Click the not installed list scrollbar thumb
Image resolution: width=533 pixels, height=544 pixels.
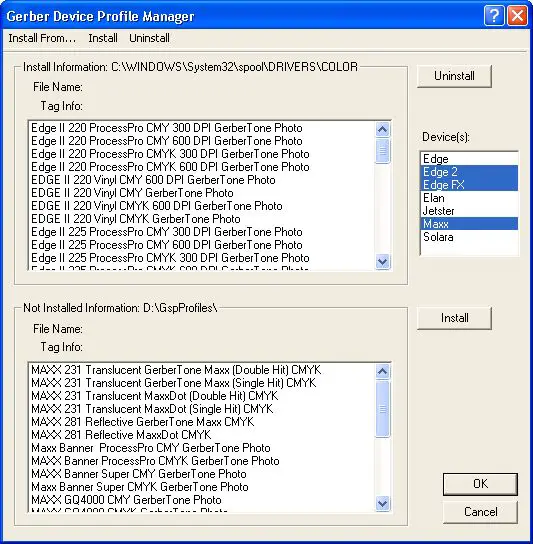click(x=382, y=409)
